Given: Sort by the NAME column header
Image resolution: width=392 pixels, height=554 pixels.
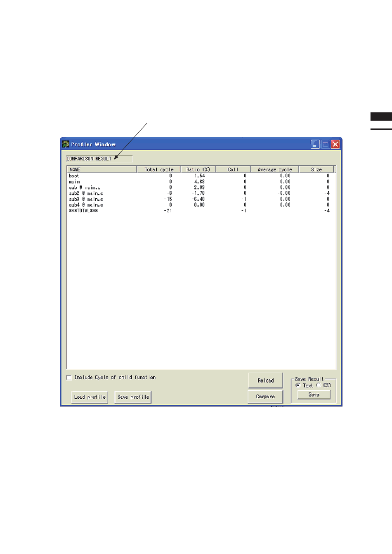Looking at the screenshot, I should point(102,169).
